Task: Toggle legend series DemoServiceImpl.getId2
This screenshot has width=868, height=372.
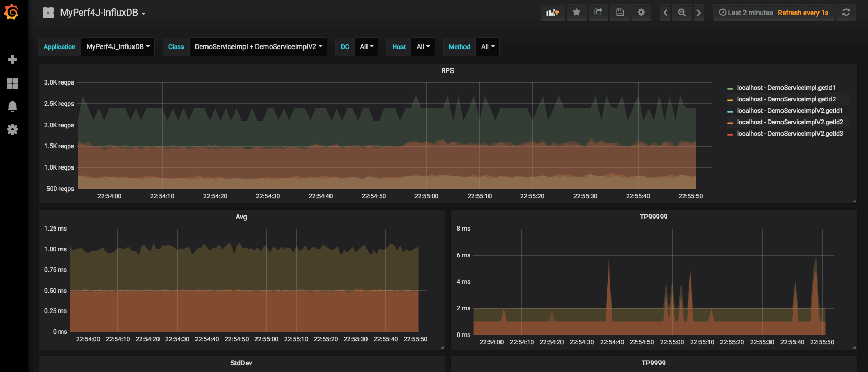Action: pyautogui.click(x=786, y=99)
